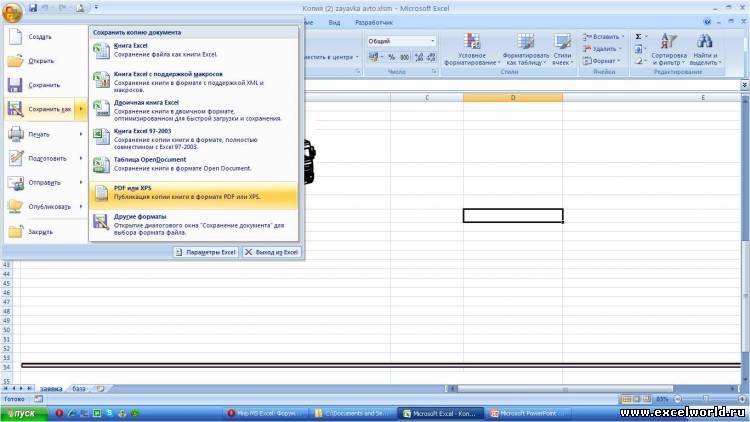Open the Вид ribbon tab

point(334,22)
